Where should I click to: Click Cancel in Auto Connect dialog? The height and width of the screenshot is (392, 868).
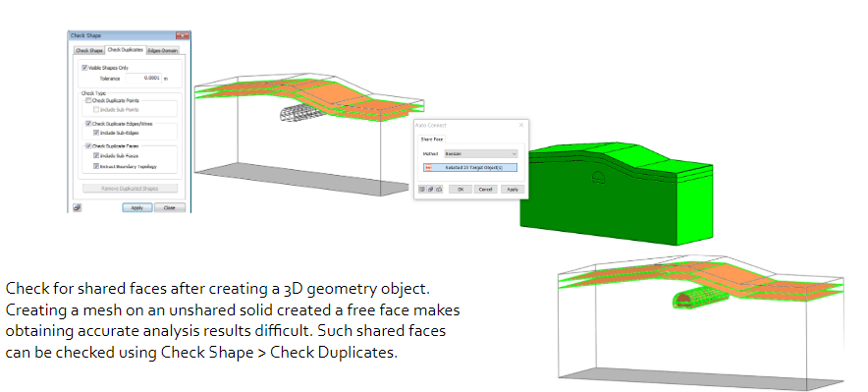click(x=485, y=190)
